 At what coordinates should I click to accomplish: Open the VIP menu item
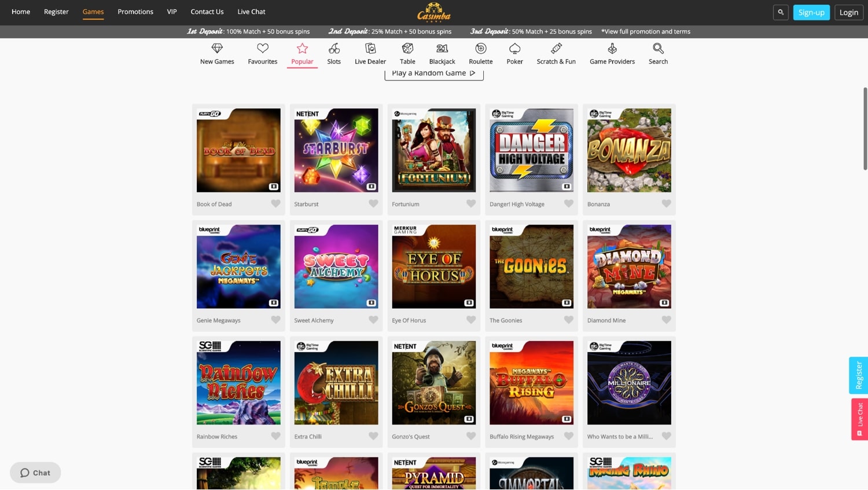click(x=172, y=12)
